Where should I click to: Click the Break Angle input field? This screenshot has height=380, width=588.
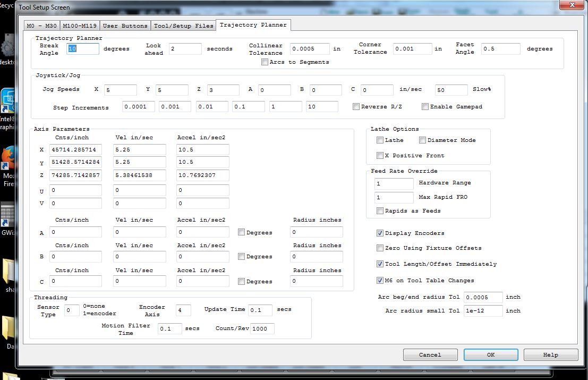(83, 49)
